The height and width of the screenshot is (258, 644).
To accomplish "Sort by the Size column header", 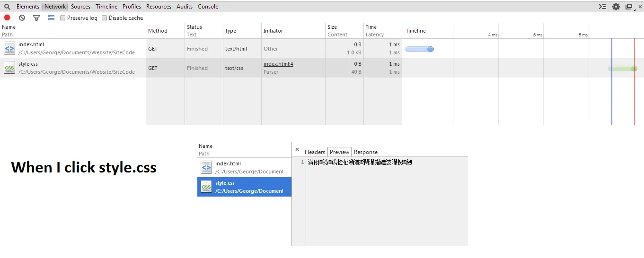I will click(x=344, y=31).
